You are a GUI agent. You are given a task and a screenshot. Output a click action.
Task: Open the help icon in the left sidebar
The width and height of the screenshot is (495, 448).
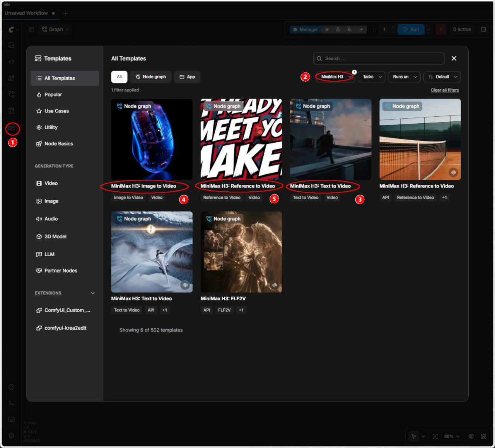tap(12, 387)
